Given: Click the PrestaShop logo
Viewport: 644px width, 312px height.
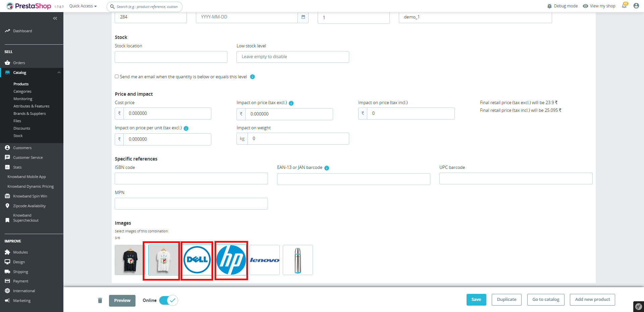Looking at the screenshot, I should pos(29,6).
